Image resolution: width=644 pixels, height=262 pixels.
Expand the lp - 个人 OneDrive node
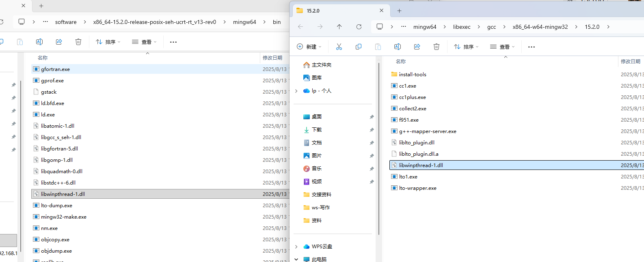click(296, 91)
